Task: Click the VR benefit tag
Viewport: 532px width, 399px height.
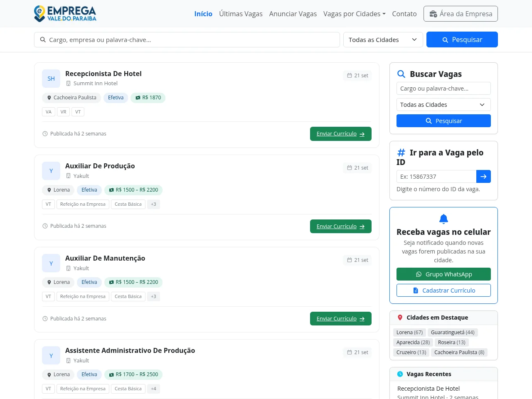Action: [x=63, y=112]
